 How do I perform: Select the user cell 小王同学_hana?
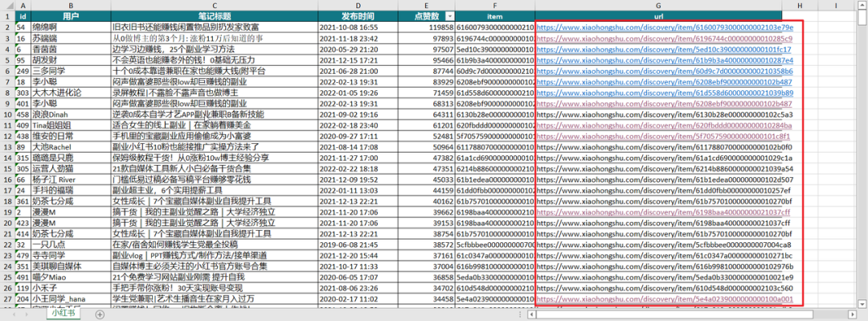[x=71, y=298]
